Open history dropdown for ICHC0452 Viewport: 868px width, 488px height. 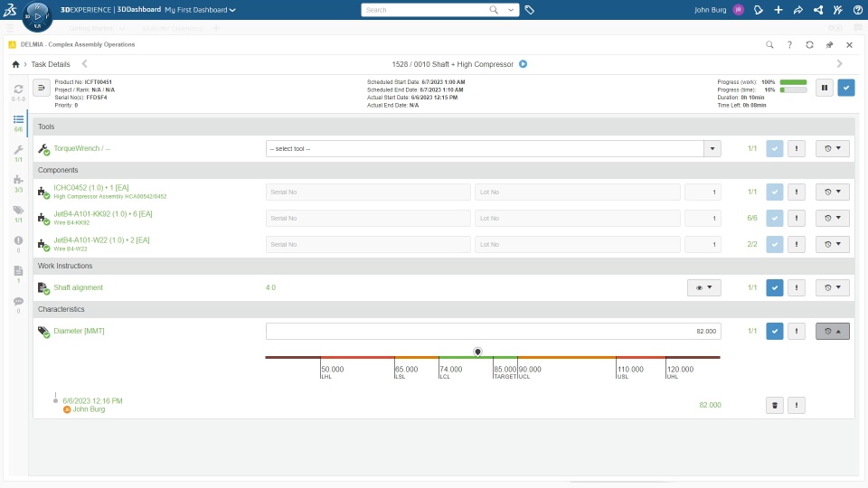click(x=833, y=192)
